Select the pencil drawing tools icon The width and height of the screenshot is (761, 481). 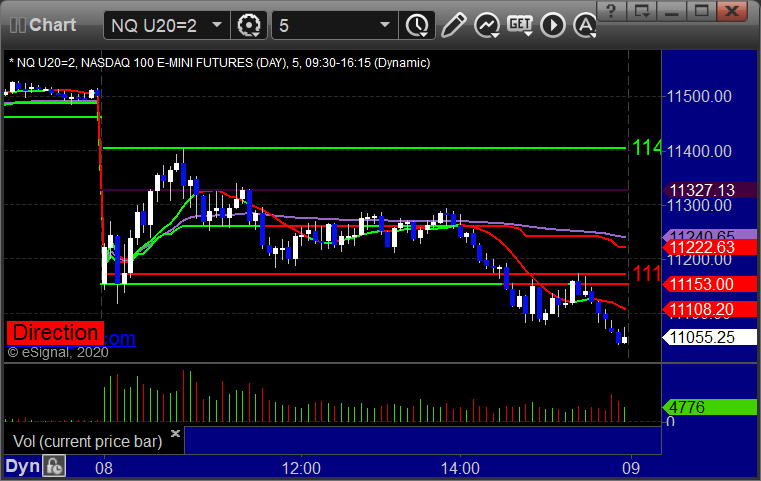[453, 25]
